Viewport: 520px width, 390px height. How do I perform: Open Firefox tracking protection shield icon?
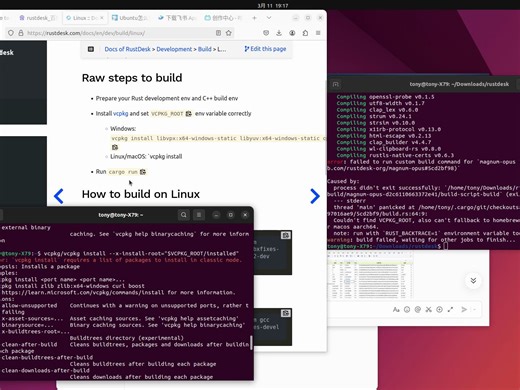pyautogui.click(x=11, y=33)
